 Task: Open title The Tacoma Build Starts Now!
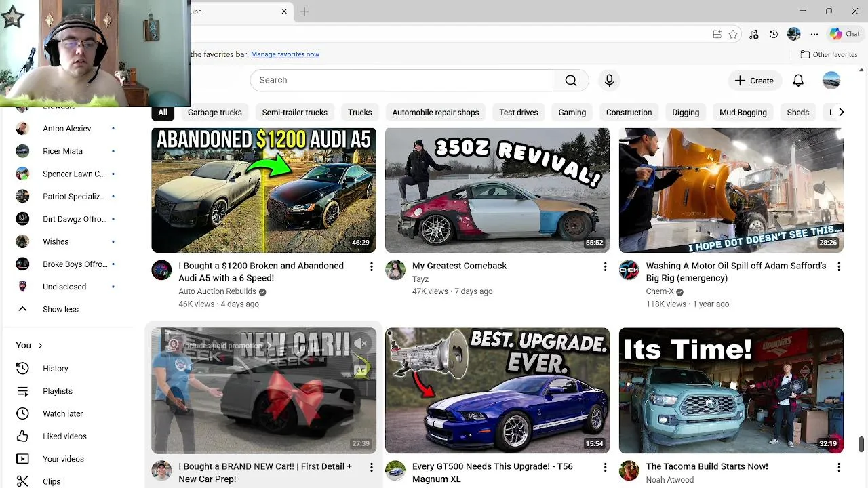point(707,466)
